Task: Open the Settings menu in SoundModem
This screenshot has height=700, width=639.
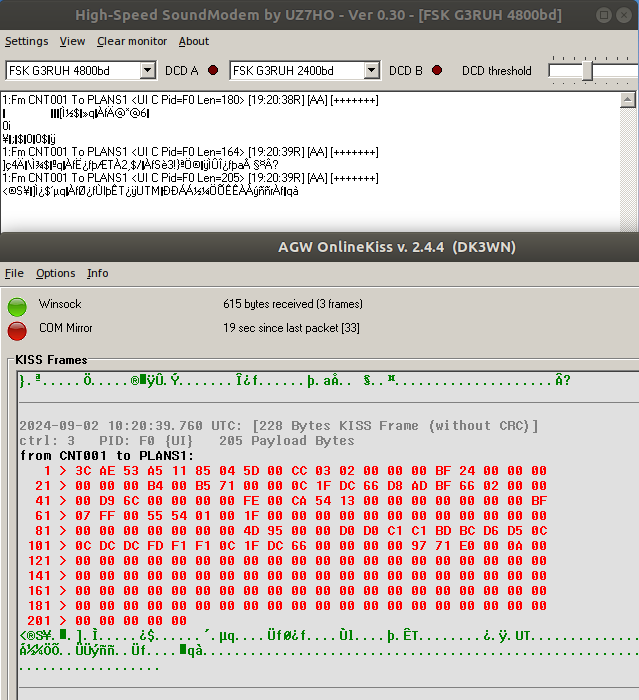Action: 26,41
